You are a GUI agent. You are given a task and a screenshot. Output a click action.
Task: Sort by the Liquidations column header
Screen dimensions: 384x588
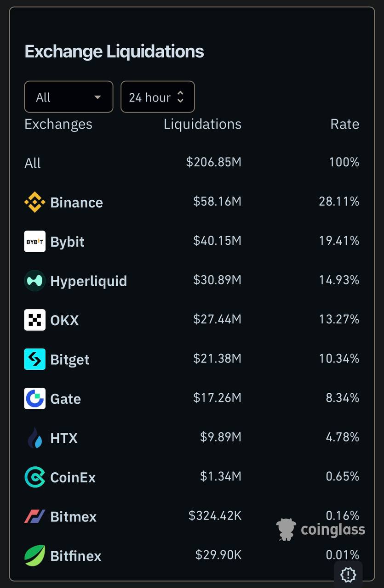[202, 124]
